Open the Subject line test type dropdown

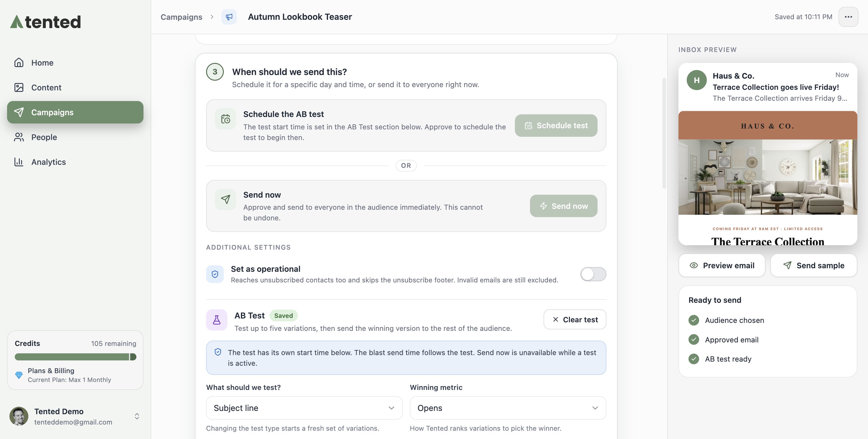pyautogui.click(x=304, y=408)
